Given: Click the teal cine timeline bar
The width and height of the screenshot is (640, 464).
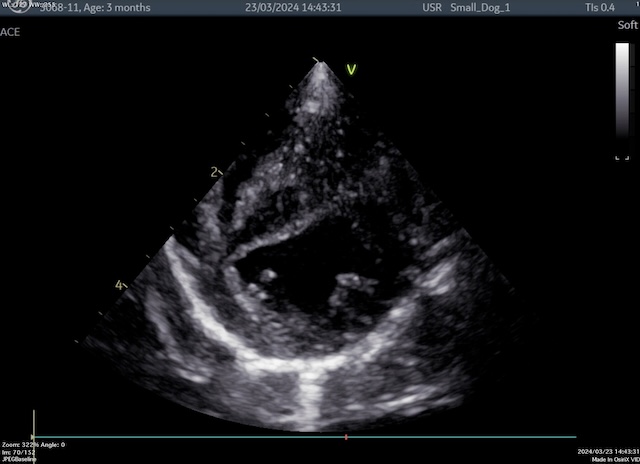Looking at the screenshot, I should (300, 438).
